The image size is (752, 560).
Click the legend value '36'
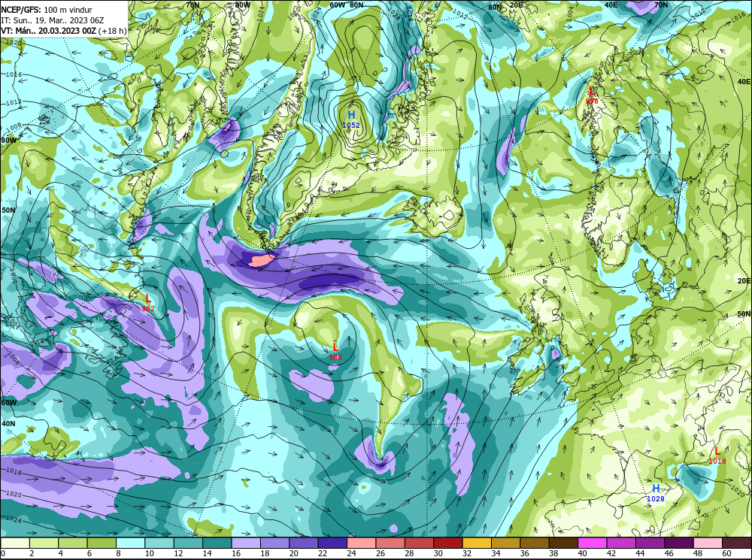tap(524, 554)
